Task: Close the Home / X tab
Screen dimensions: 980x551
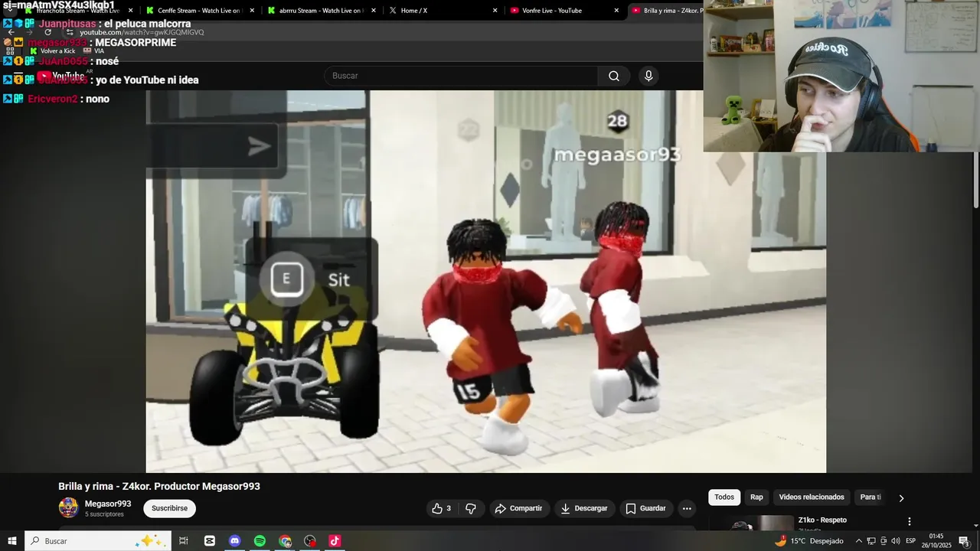Action: coord(495,11)
